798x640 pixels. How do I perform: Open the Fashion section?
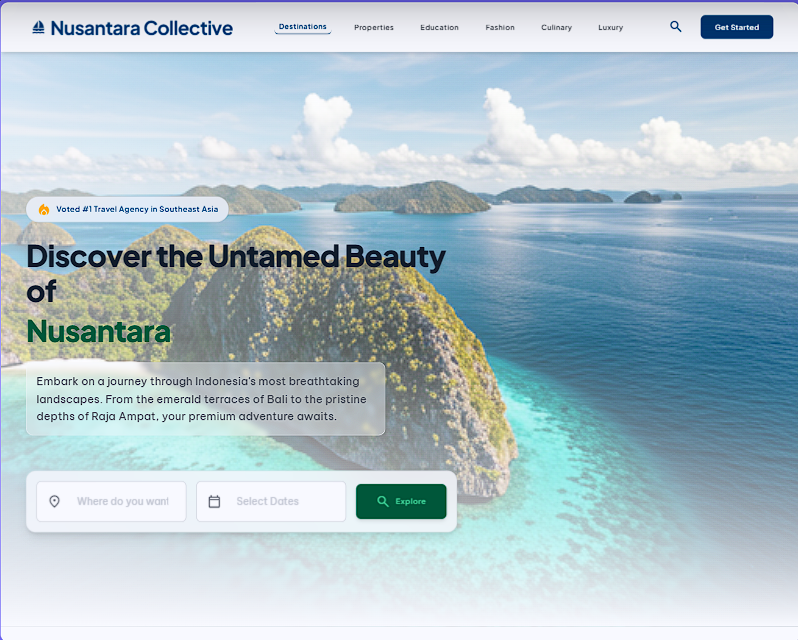point(500,27)
